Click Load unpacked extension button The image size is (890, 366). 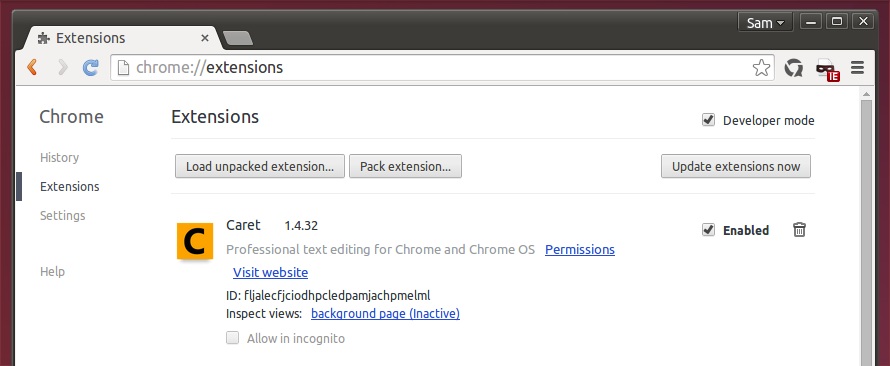tap(260, 166)
